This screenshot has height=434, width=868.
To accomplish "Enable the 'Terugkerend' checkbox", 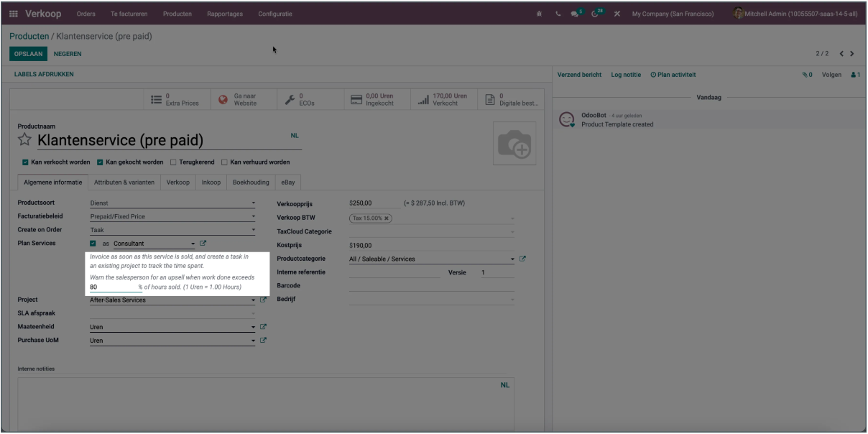I will point(173,162).
